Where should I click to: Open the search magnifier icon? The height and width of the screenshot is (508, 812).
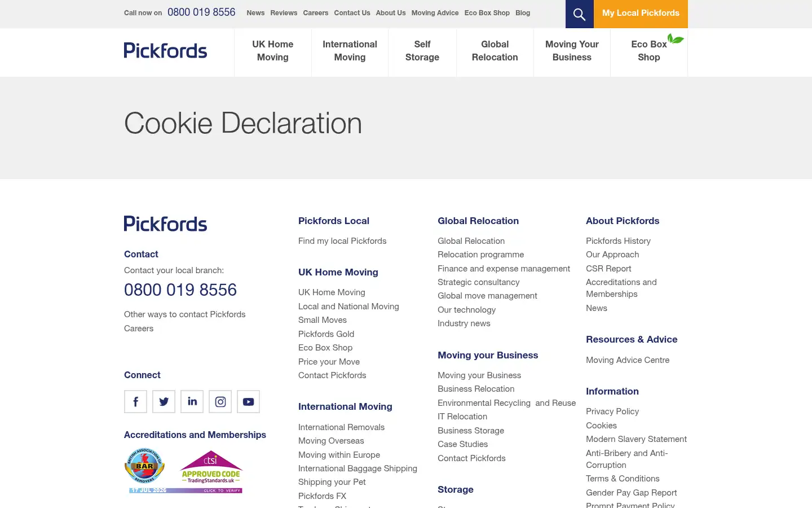[579, 14]
